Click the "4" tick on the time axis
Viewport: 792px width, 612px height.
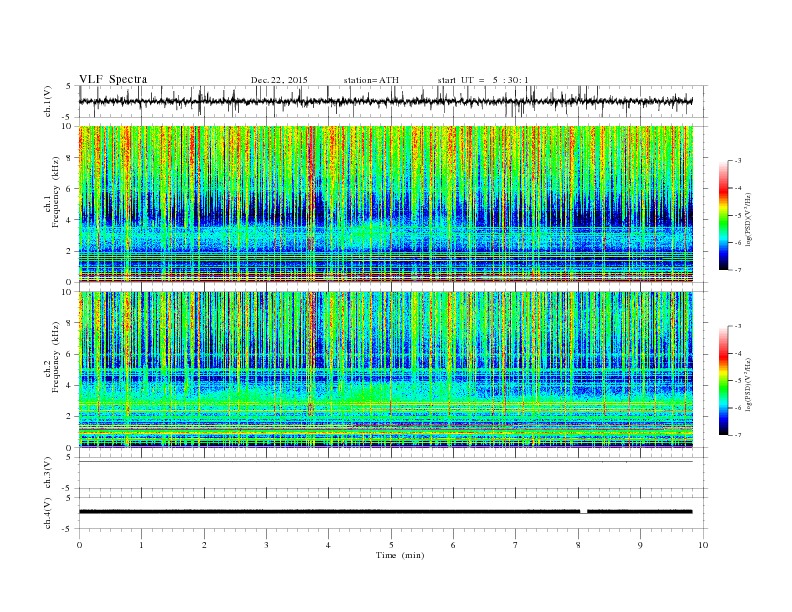328,545
